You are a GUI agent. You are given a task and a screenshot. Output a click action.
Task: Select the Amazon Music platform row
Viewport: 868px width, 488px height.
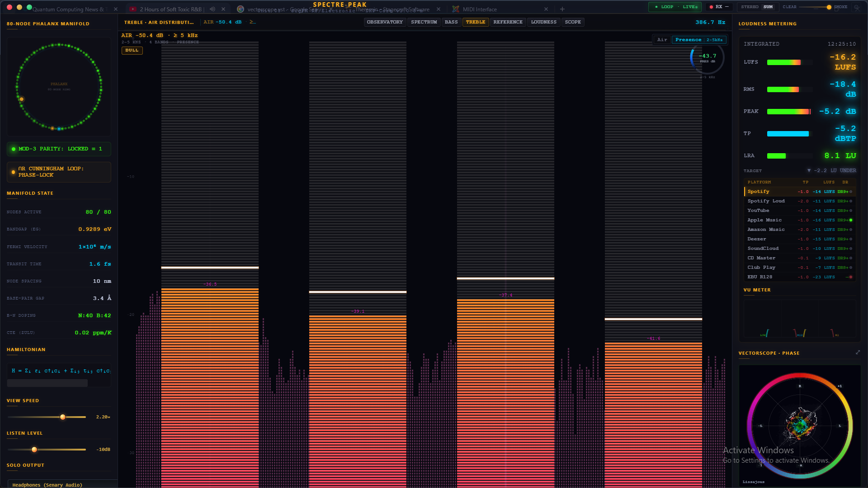click(799, 230)
